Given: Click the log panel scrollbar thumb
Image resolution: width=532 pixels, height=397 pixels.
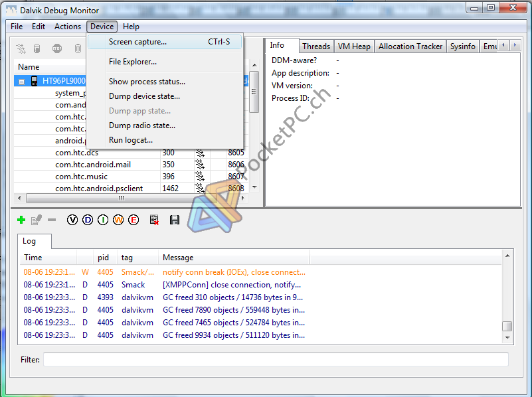Looking at the screenshot, I should [x=507, y=326].
